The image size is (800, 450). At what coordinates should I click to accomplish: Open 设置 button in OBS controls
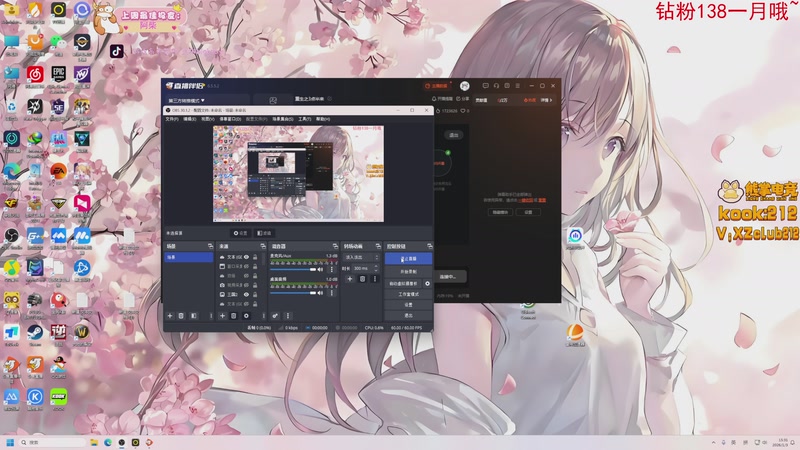[x=408, y=305]
